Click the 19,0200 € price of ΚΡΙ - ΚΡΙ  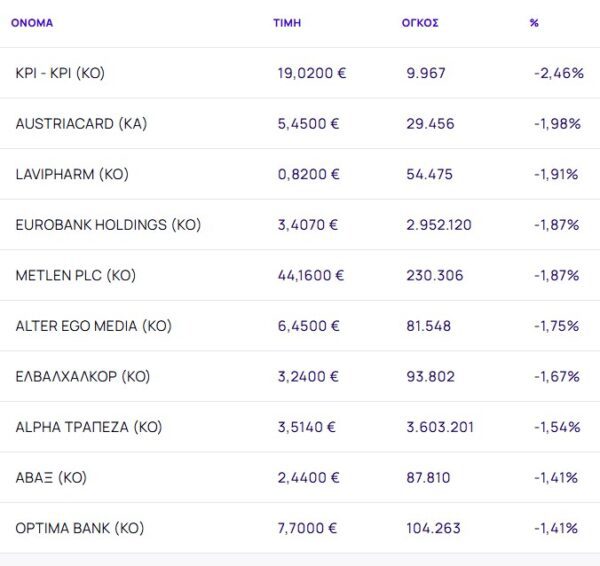(312, 73)
